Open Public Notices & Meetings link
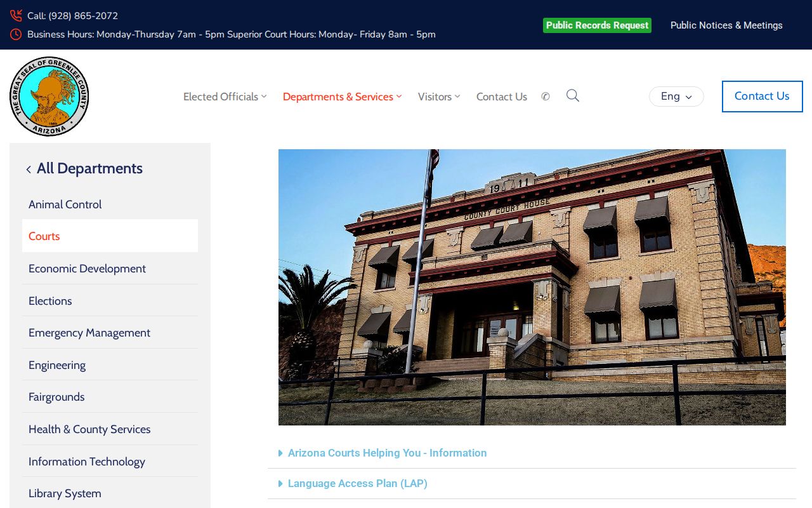 click(x=726, y=25)
